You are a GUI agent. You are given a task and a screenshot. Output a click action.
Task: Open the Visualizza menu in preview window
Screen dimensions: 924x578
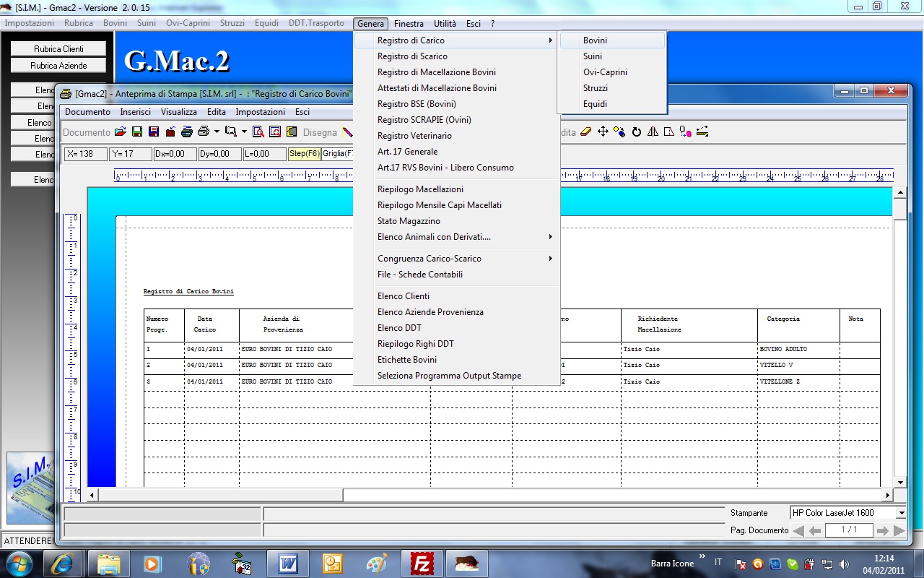[179, 112]
